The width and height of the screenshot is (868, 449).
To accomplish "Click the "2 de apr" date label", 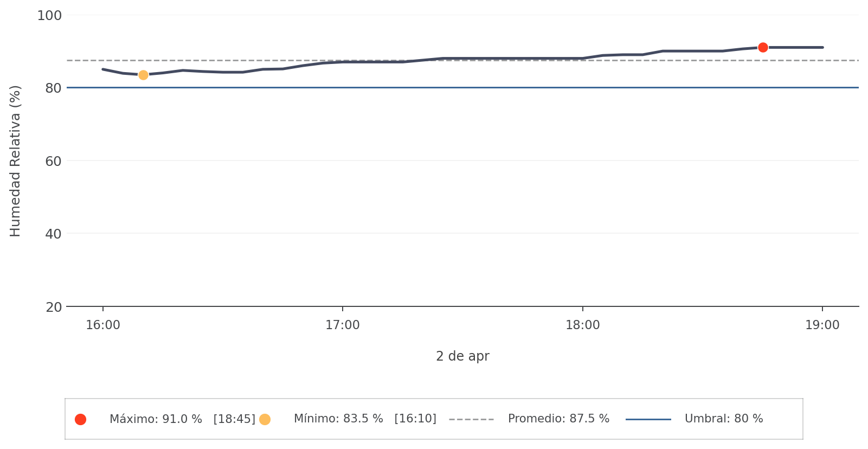I will pos(462,356).
